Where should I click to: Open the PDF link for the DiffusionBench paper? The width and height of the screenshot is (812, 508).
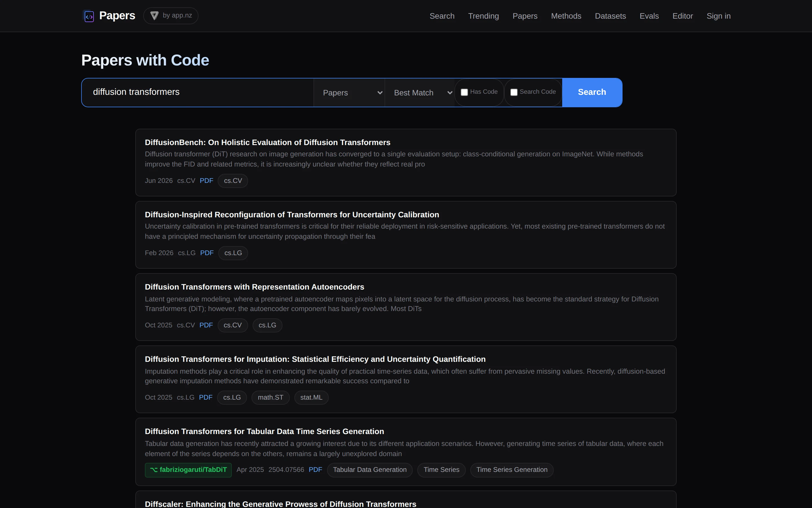coord(206,181)
